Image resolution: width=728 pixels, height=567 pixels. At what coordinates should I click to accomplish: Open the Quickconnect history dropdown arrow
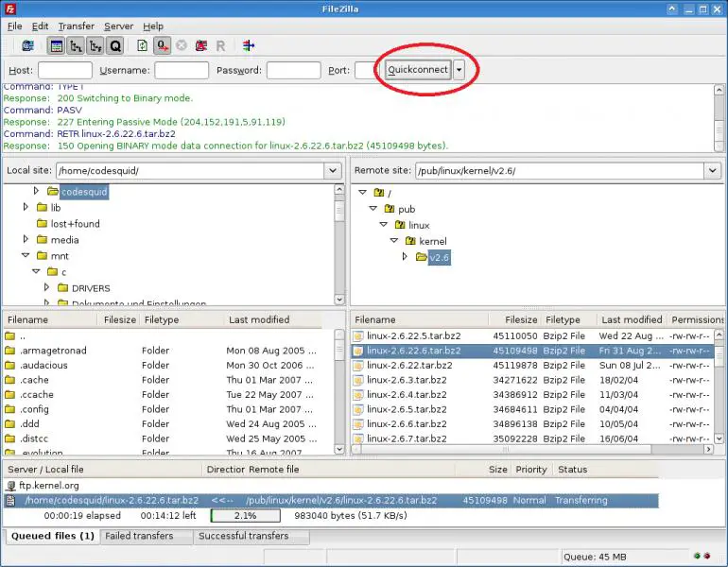click(459, 70)
